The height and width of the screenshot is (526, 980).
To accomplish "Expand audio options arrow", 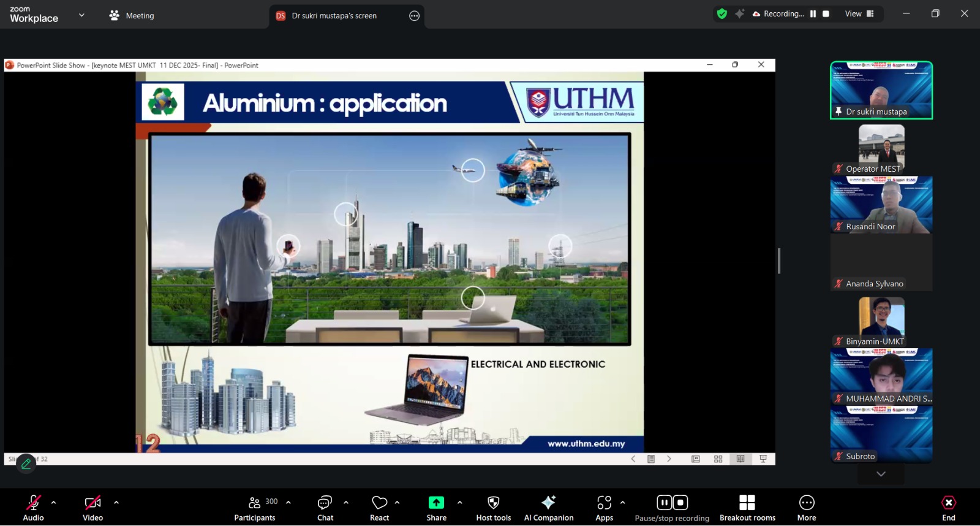I will (54, 502).
